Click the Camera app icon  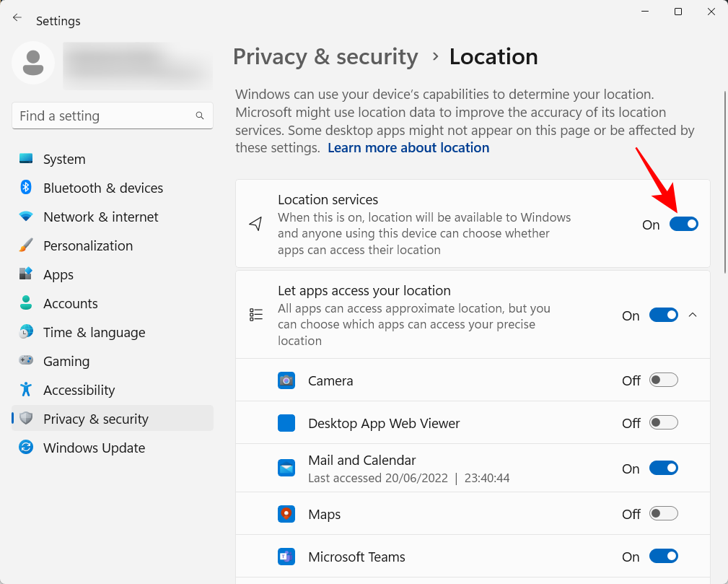[286, 380]
